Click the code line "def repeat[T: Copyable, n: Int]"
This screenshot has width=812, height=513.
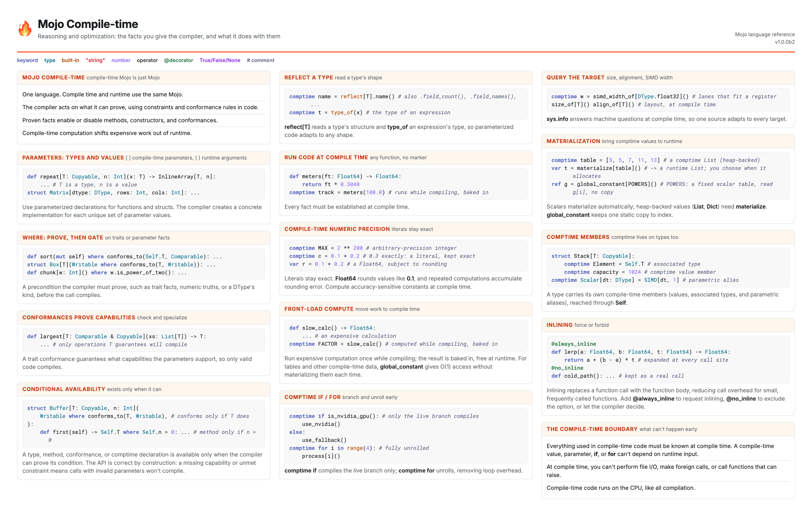click(121, 177)
